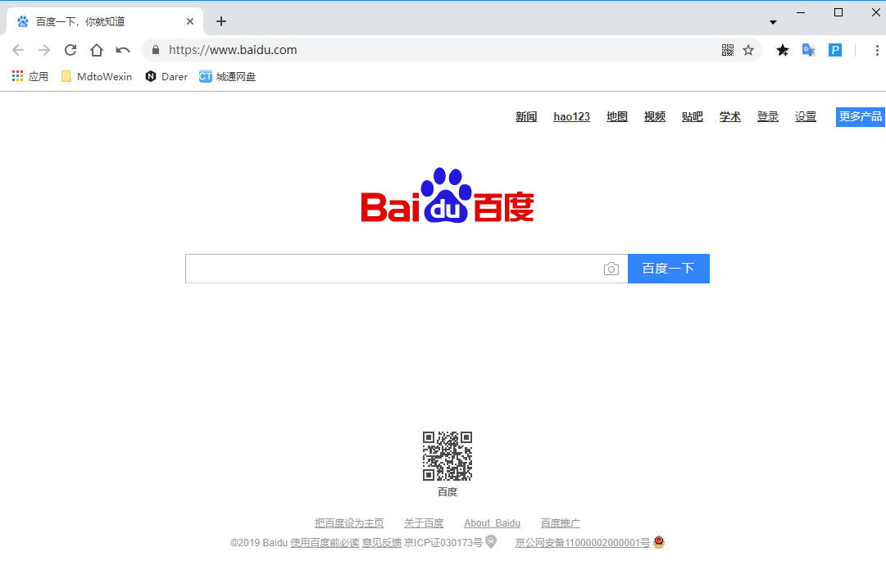The height and width of the screenshot is (588, 886).
Task: Open the 意见反馈 feedback link
Action: (382, 543)
